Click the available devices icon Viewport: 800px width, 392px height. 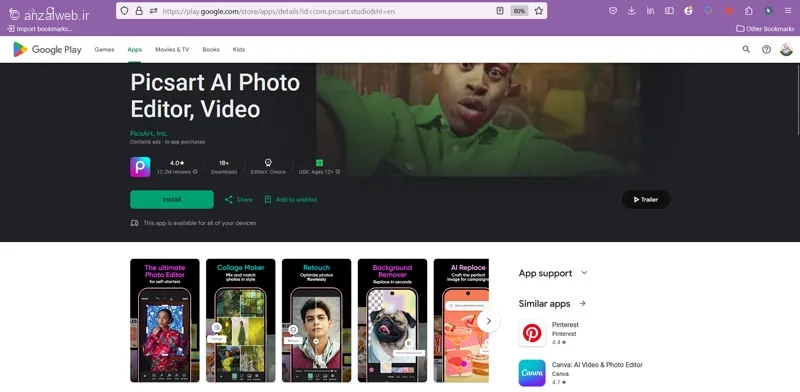pos(134,223)
